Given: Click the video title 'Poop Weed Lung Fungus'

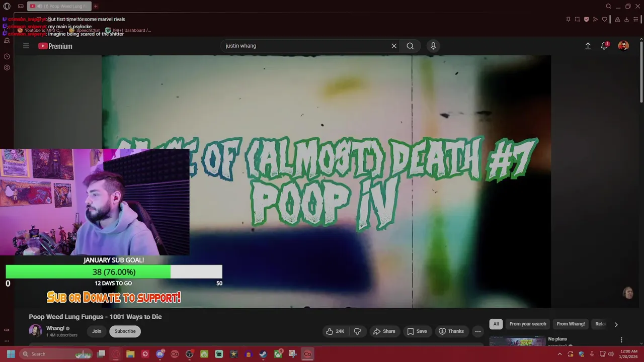Looking at the screenshot, I should coord(95,317).
